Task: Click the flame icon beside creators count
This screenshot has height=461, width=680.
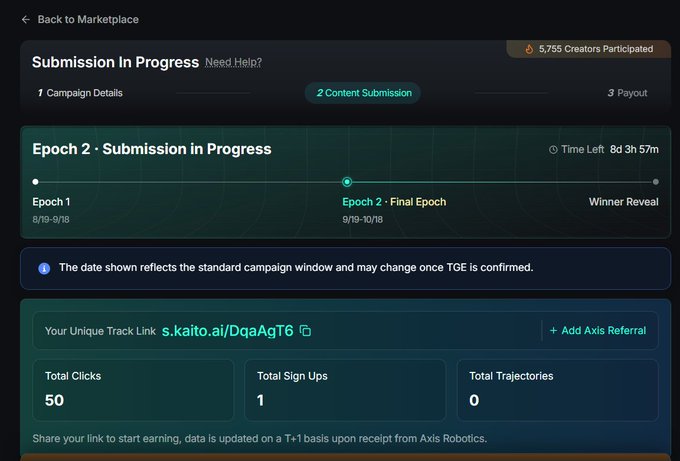Action: (x=529, y=49)
